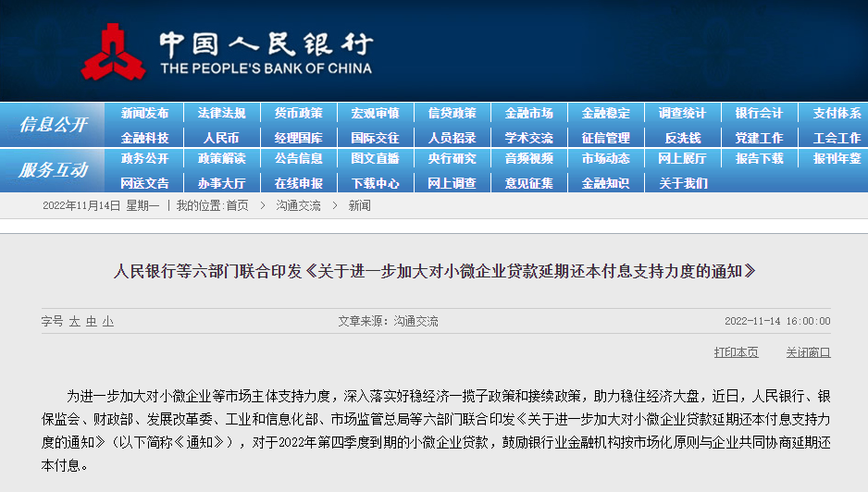The height and width of the screenshot is (492, 868).
Task: Open 关于我们 menu item
Action: coord(683,183)
